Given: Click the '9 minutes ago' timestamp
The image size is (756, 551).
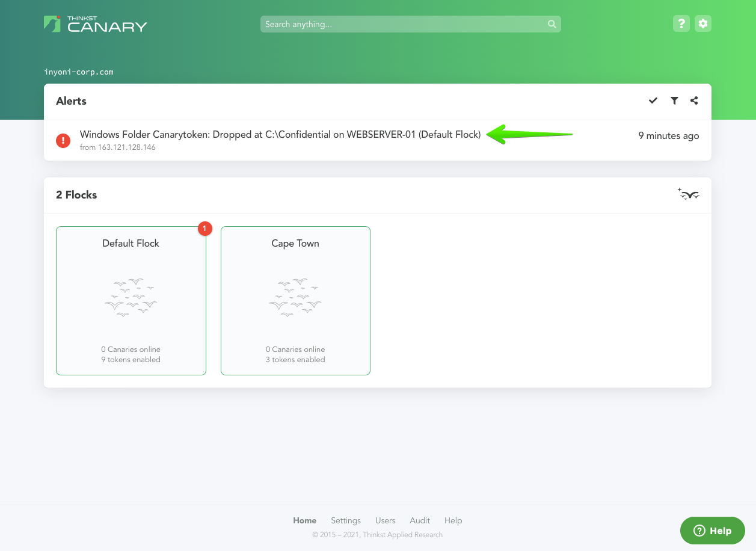Looking at the screenshot, I should tap(669, 136).
